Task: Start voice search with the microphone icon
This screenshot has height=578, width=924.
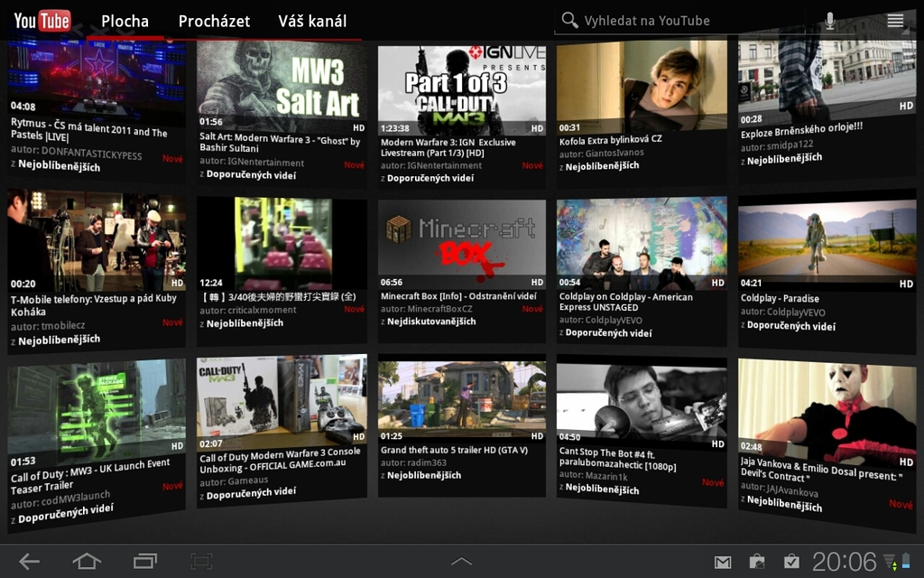Action: tap(829, 20)
